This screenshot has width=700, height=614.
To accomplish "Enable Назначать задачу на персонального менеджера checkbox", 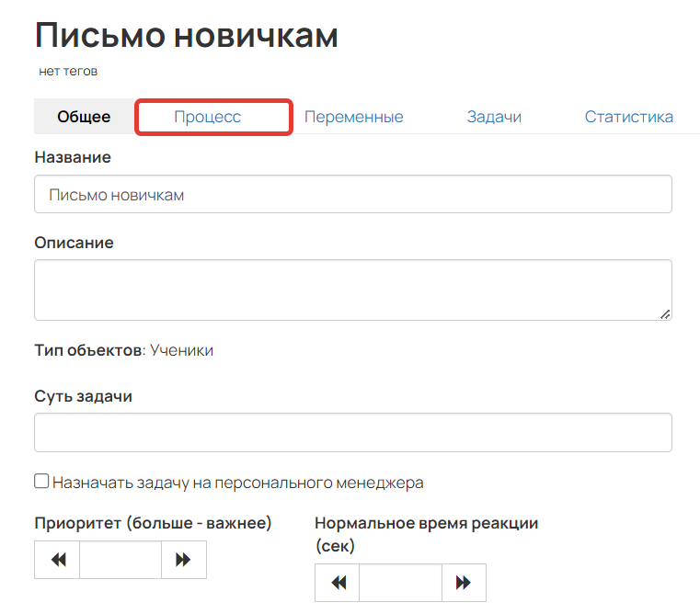I will click(x=41, y=481).
